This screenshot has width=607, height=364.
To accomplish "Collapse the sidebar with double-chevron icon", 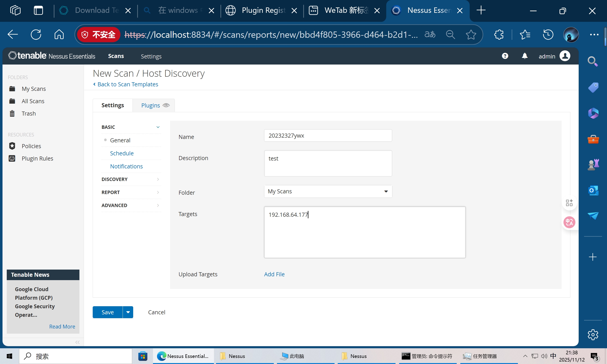I will click(x=78, y=342).
